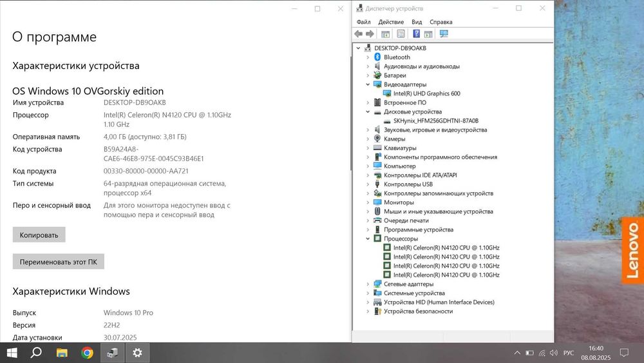Image resolution: width=644 pixels, height=363 pixels.
Task: Open the Windows Start menu
Action: (x=12, y=353)
